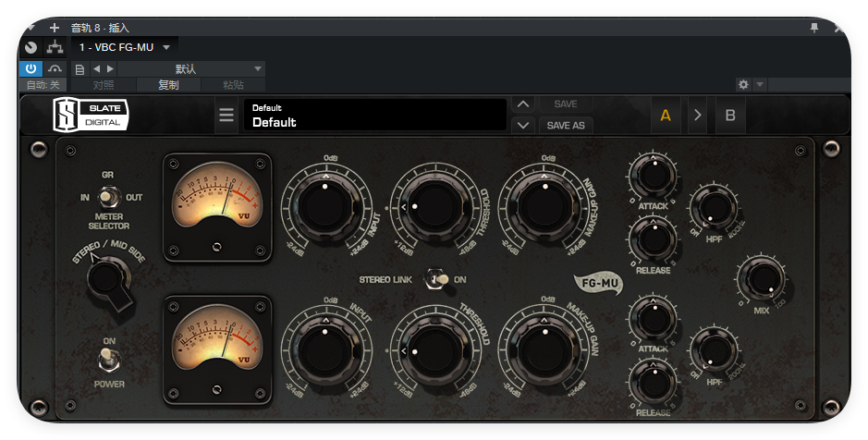The image size is (868, 440).
Task: Click the 对照 compare button
Action: pyautogui.click(x=104, y=85)
